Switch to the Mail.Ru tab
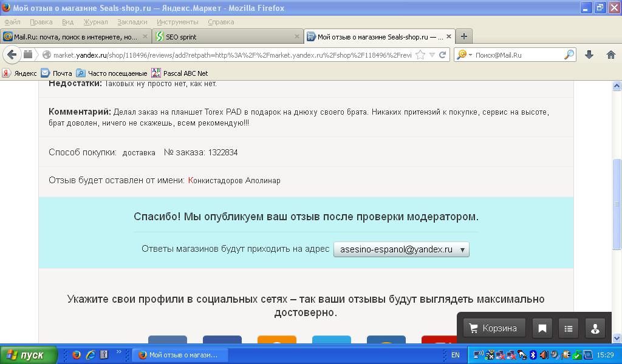The height and width of the screenshot is (364, 622). click(75, 36)
